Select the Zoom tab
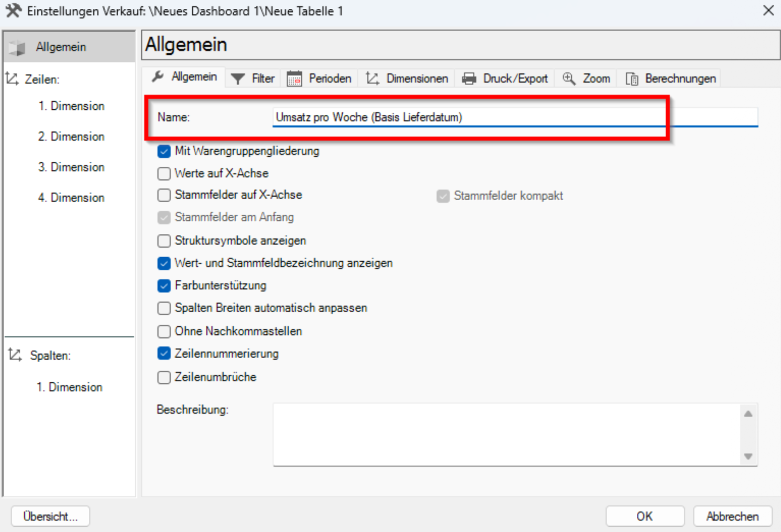Screen dimensions: 781x532 coord(586,79)
